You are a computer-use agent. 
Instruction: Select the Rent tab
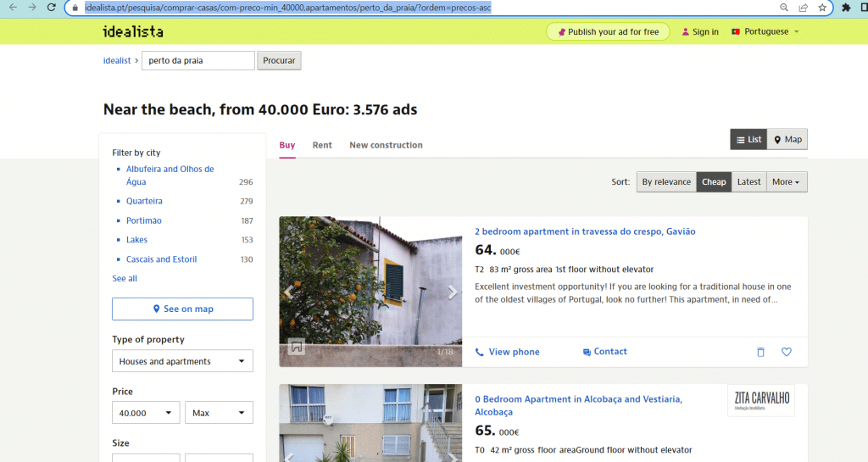(322, 145)
